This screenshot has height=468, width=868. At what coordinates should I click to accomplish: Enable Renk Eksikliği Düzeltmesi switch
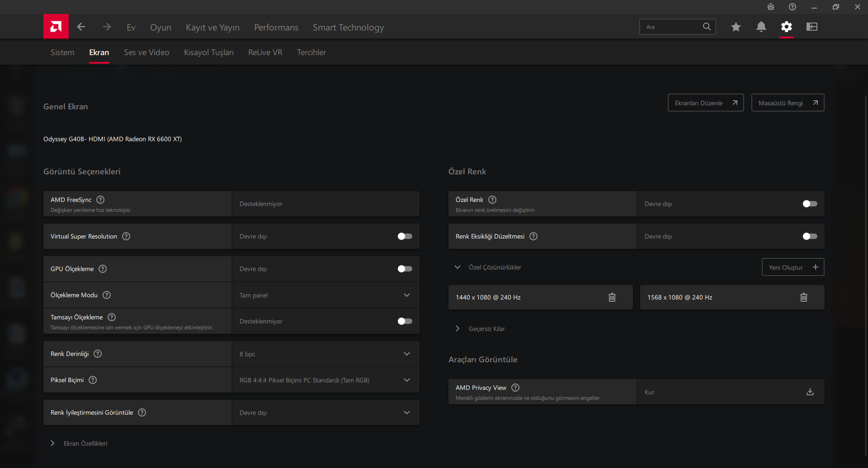(810, 236)
